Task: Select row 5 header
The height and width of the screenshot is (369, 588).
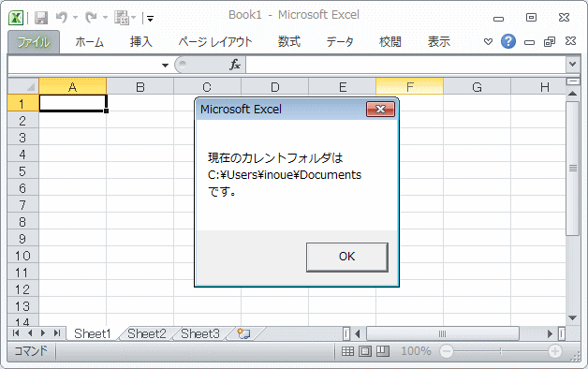Action: (23, 171)
